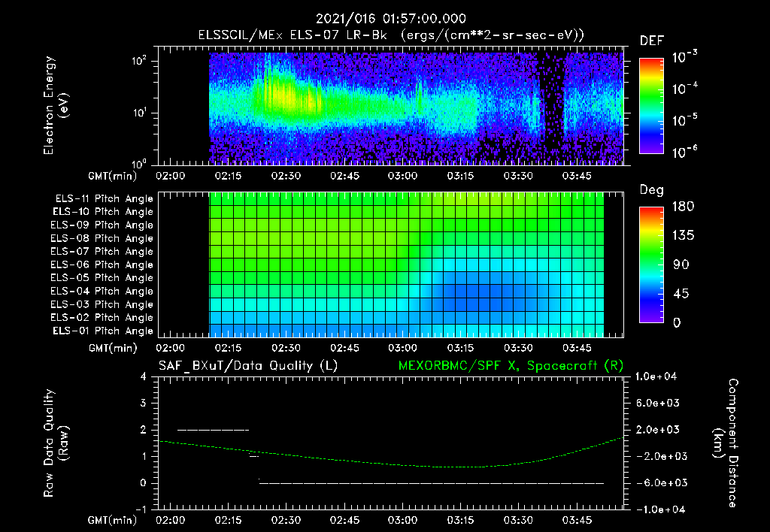Click the timestamp title 2021/016 01:57:00.000
The width and height of the screenshot is (770, 532).
pos(391,19)
